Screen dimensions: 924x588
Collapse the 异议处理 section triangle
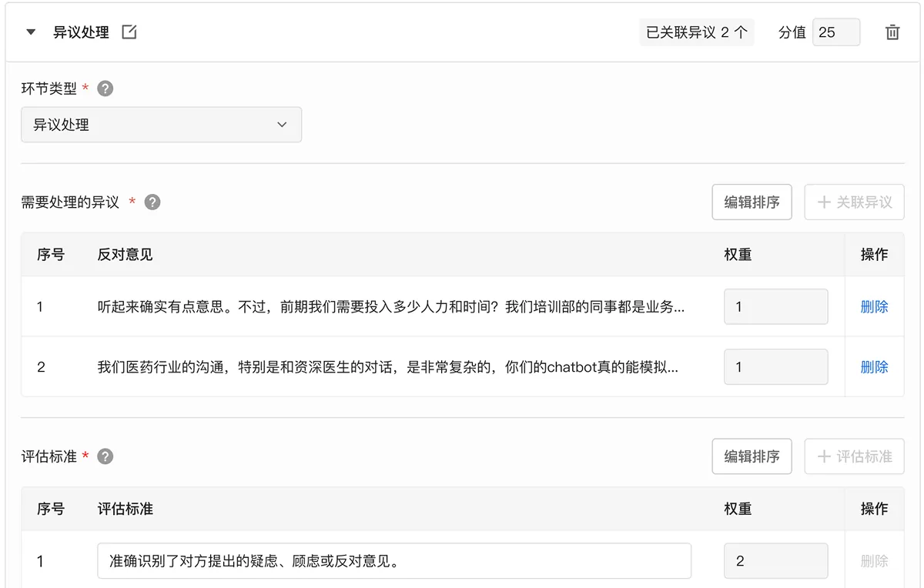click(31, 32)
